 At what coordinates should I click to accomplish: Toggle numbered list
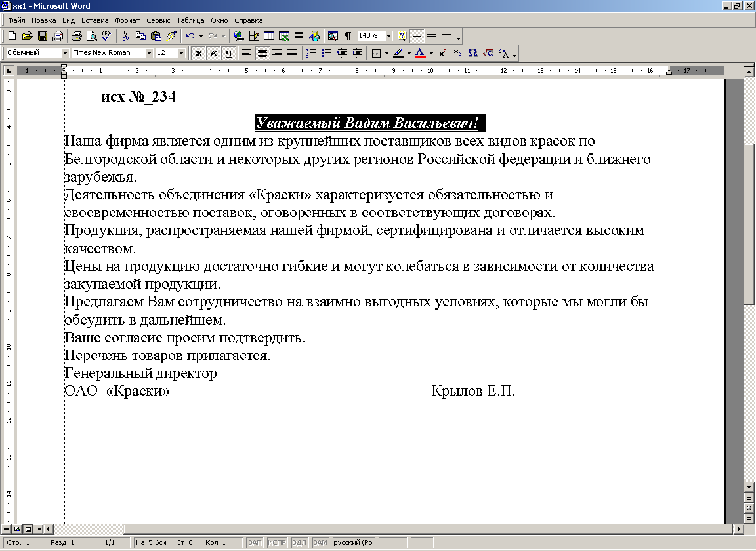(312, 53)
